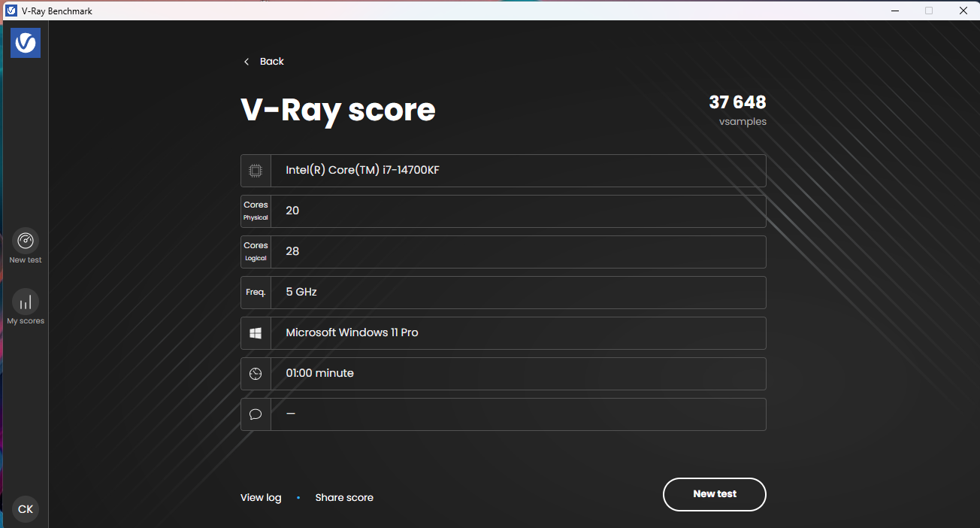980x528 pixels.
Task: Go Back to the previous screen
Action: (272, 62)
